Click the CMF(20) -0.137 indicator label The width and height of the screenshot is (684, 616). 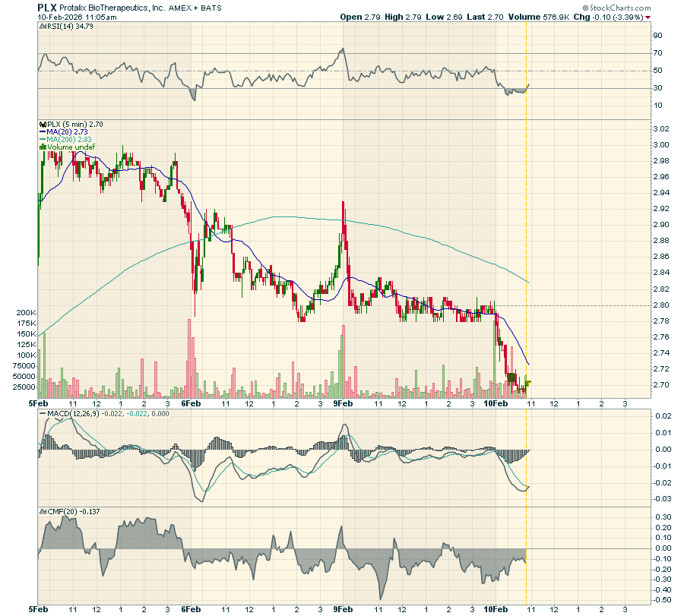[73, 511]
